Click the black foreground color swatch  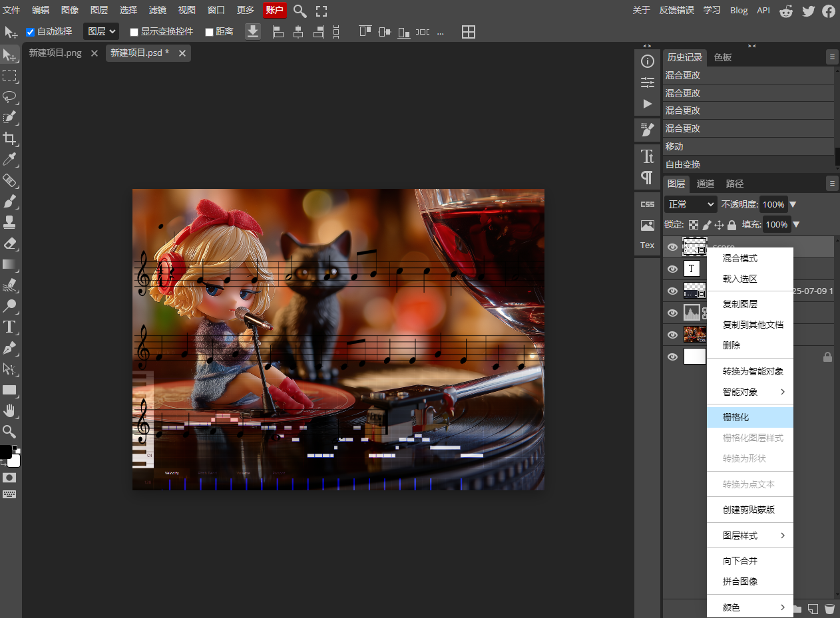tap(6, 452)
